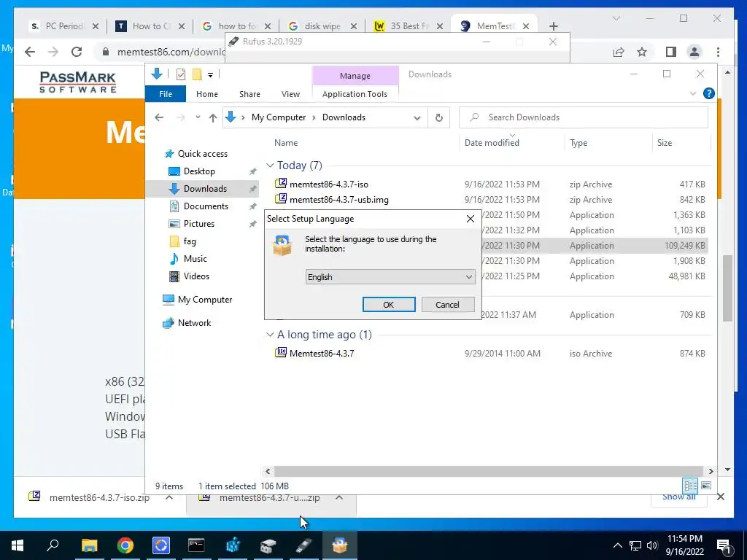This screenshot has height=560, width=747.
Task: Select the memtest86-4.3.7-usb.img file
Action: 338,200
